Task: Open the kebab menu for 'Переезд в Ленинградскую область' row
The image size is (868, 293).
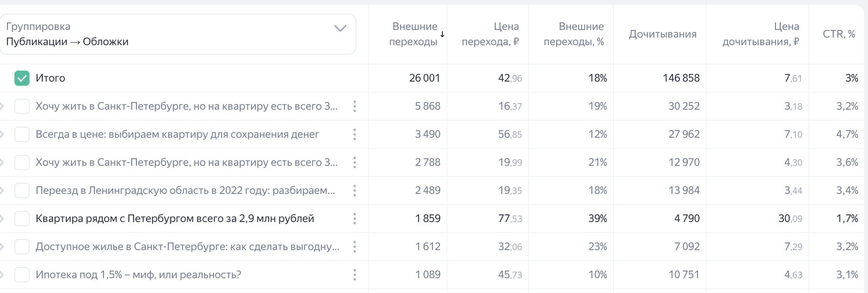Action: click(x=354, y=191)
